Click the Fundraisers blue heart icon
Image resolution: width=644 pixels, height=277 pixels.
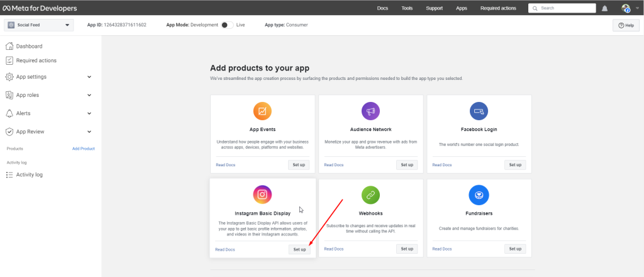(479, 195)
